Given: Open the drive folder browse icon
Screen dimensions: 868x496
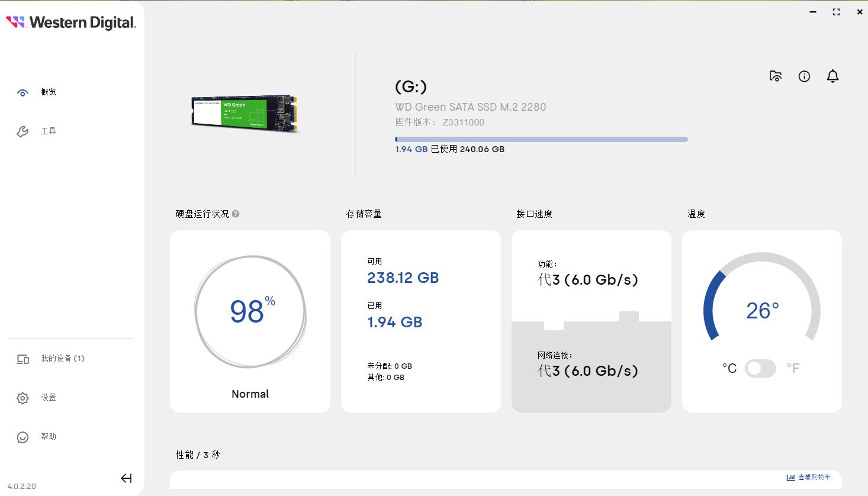Looking at the screenshot, I should coord(775,76).
